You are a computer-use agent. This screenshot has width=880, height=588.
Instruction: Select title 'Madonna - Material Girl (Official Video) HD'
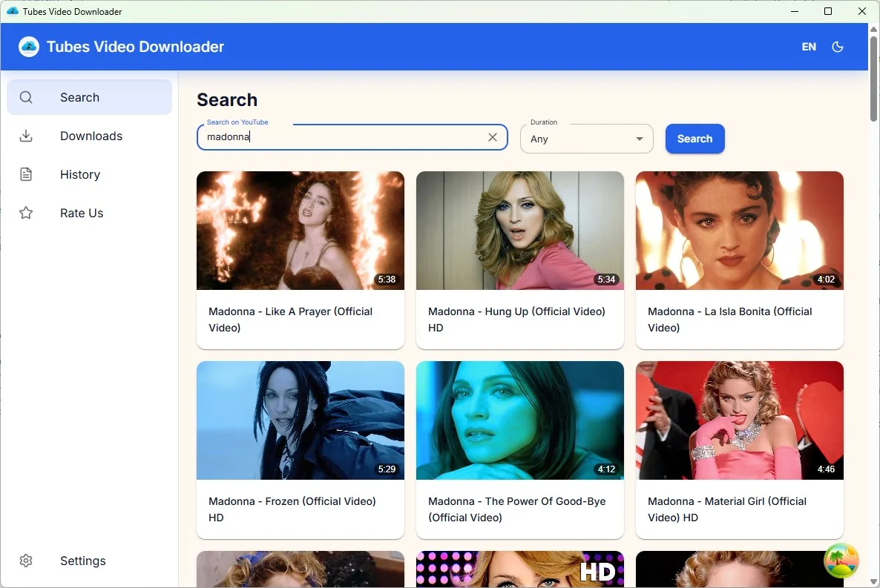point(727,509)
